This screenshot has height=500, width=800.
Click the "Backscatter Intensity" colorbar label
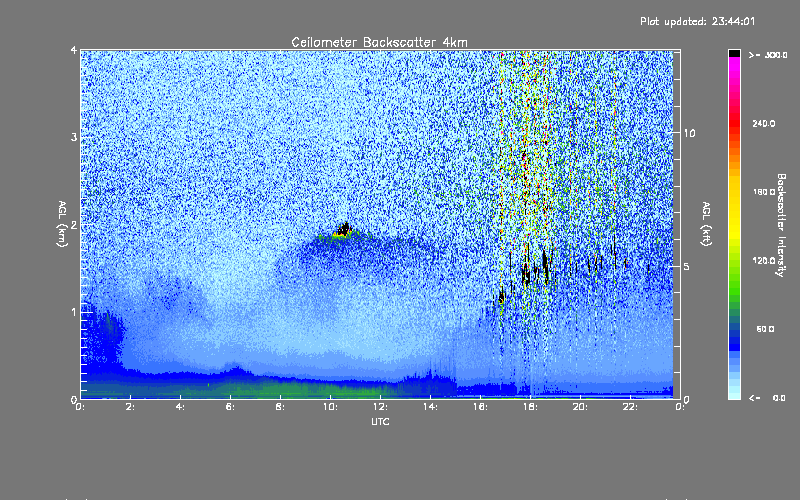click(781, 225)
